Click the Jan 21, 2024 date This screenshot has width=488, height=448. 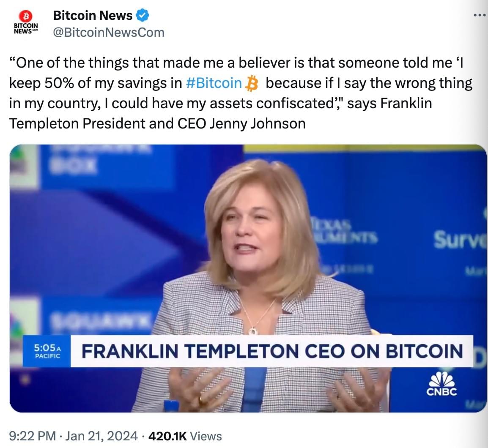coord(101,436)
